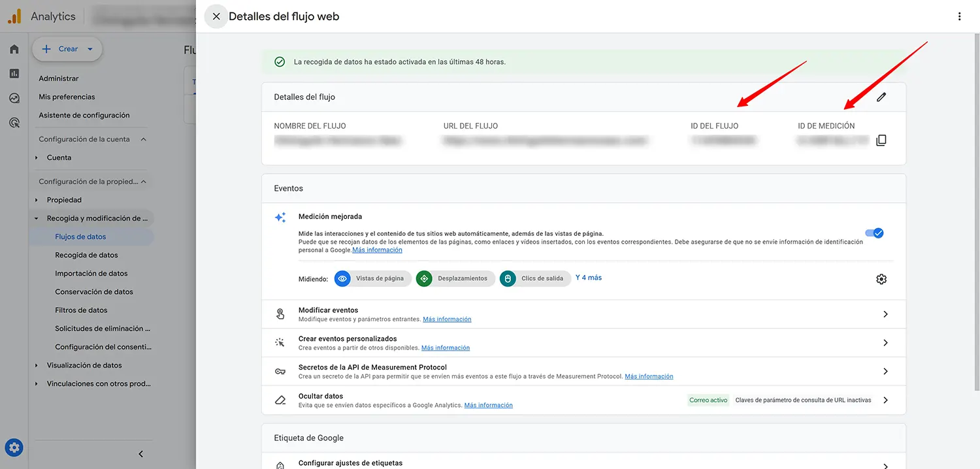Image resolution: width=980 pixels, height=469 pixels.
Task: Collapse the sidebar with the chevron arrow
Action: (x=140, y=453)
